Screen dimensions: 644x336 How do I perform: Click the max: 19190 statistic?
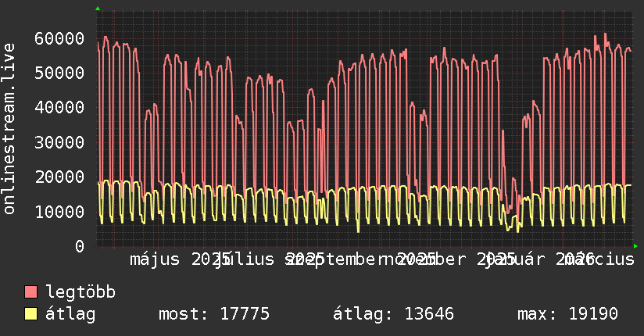567,314
